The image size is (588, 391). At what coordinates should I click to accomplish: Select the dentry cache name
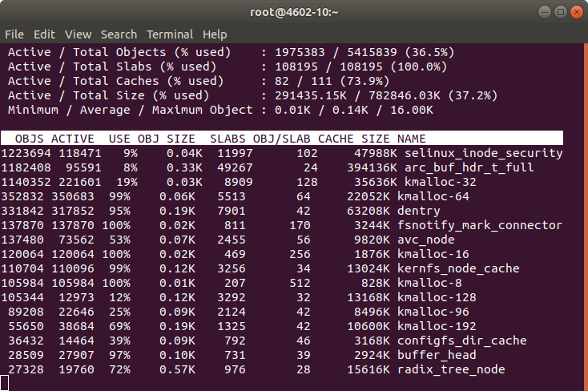pos(418,211)
